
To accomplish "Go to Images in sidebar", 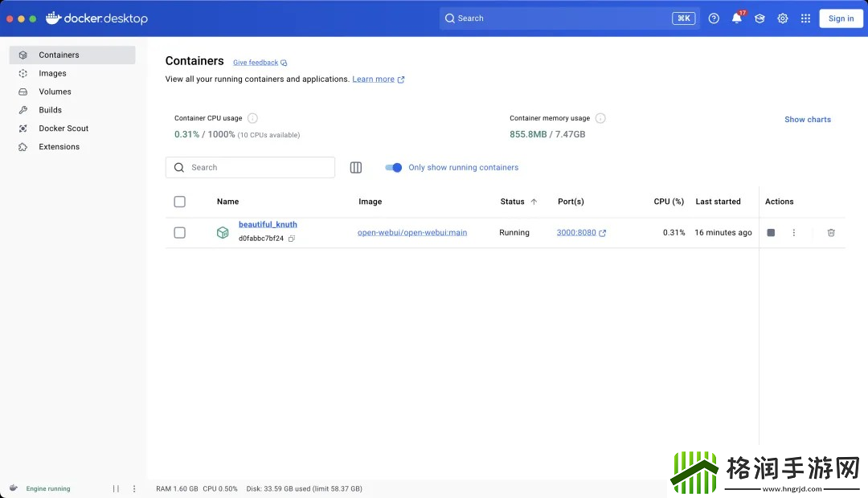I will [52, 73].
